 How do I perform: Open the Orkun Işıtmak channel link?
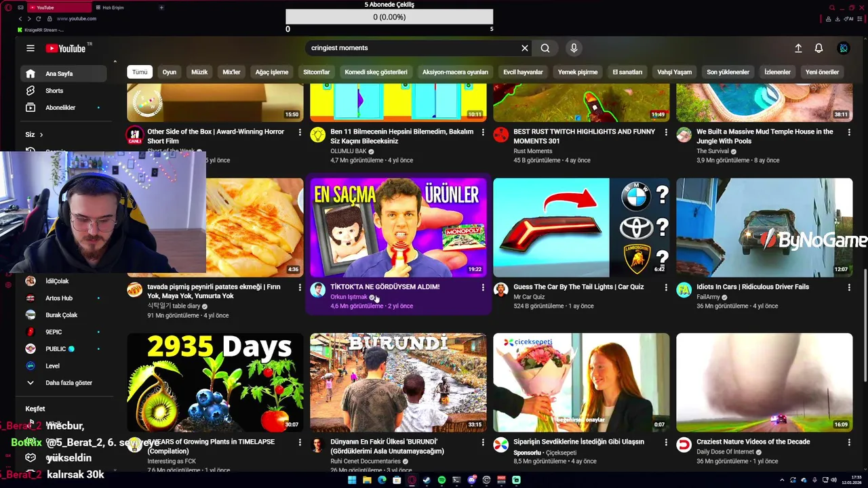[x=349, y=297]
